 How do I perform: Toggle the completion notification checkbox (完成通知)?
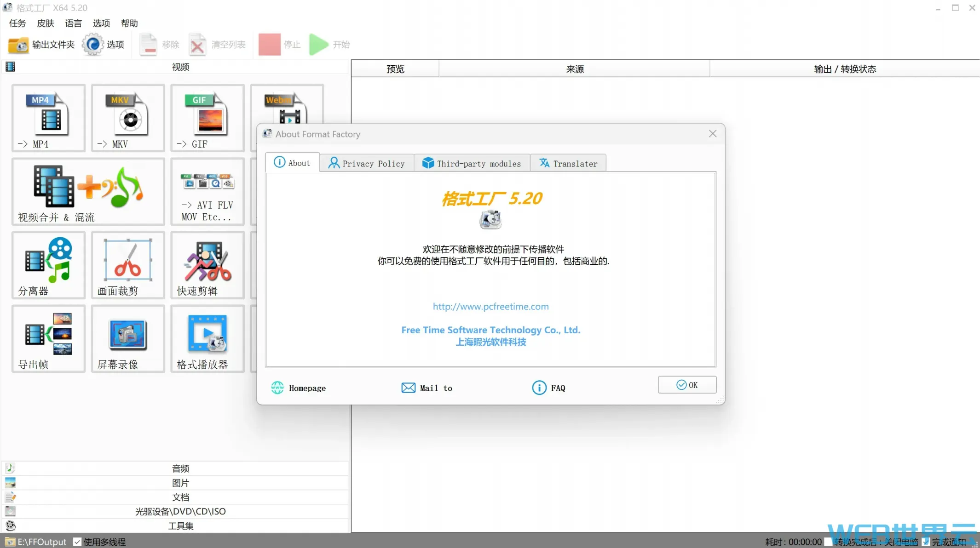tap(926, 542)
